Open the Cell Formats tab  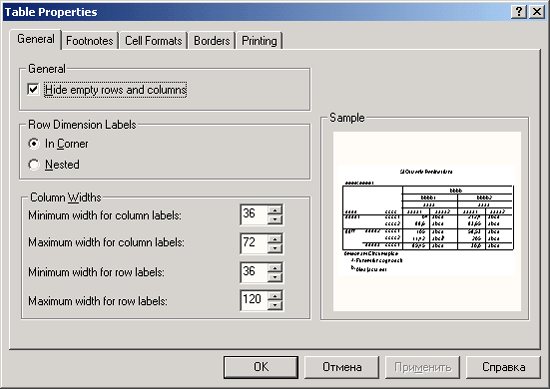[154, 41]
